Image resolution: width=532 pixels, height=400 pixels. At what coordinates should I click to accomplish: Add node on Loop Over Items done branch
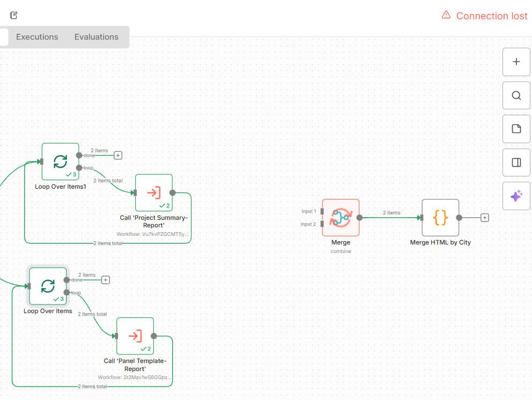[105, 279]
